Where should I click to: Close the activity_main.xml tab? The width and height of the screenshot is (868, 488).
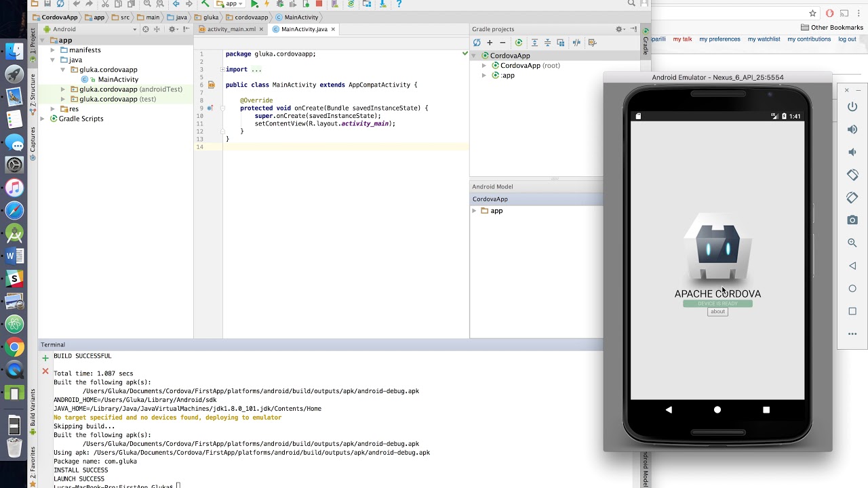tap(262, 29)
